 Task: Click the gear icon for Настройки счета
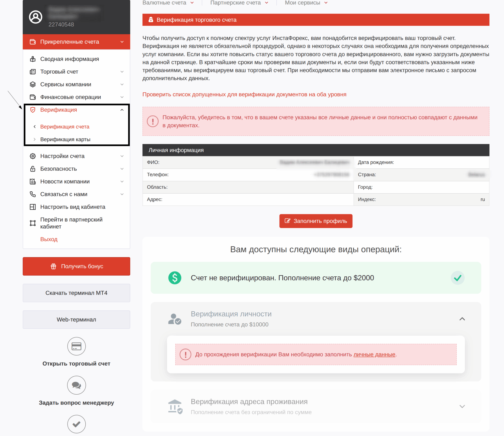[33, 156]
